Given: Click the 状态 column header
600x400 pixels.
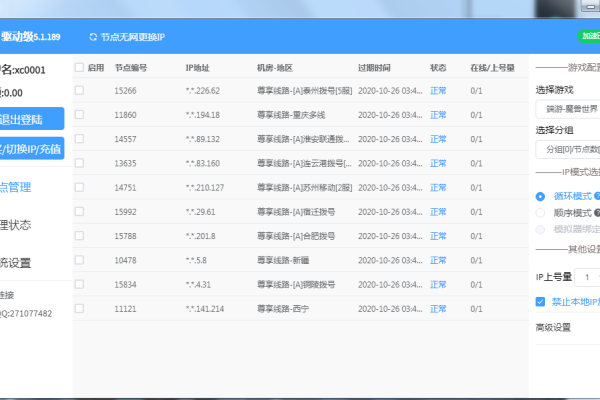Looking at the screenshot, I should click(438, 68).
